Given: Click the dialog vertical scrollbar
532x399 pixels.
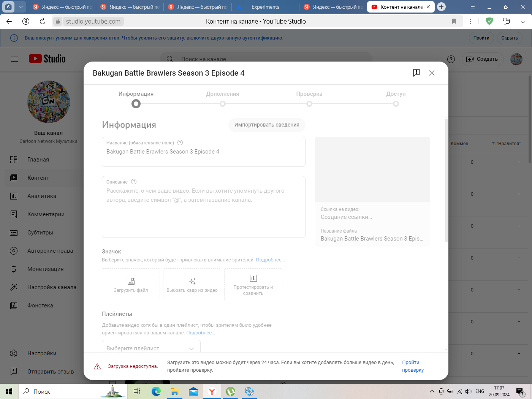Looking at the screenshot, I should point(446,180).
